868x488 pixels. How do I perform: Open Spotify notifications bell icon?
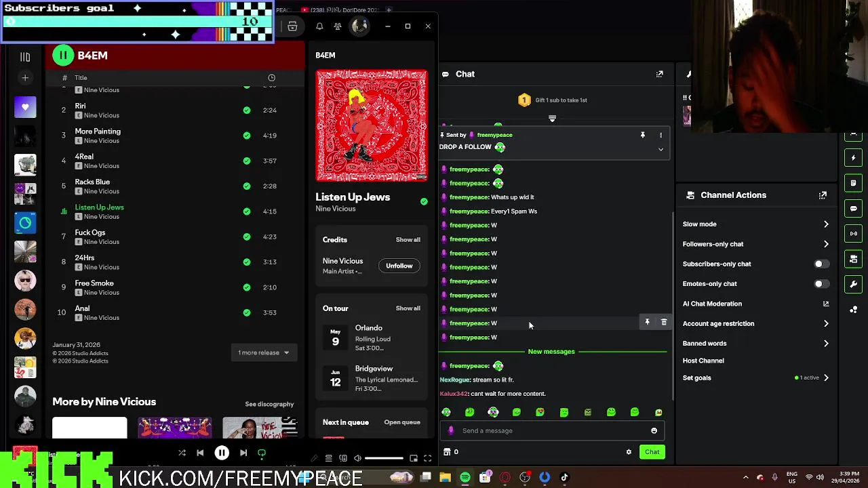pos(319,26)
